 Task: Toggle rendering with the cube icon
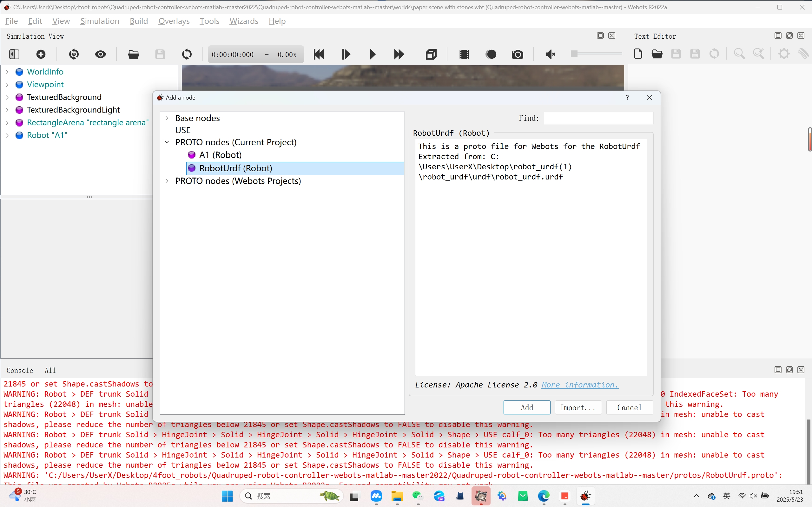431,54
